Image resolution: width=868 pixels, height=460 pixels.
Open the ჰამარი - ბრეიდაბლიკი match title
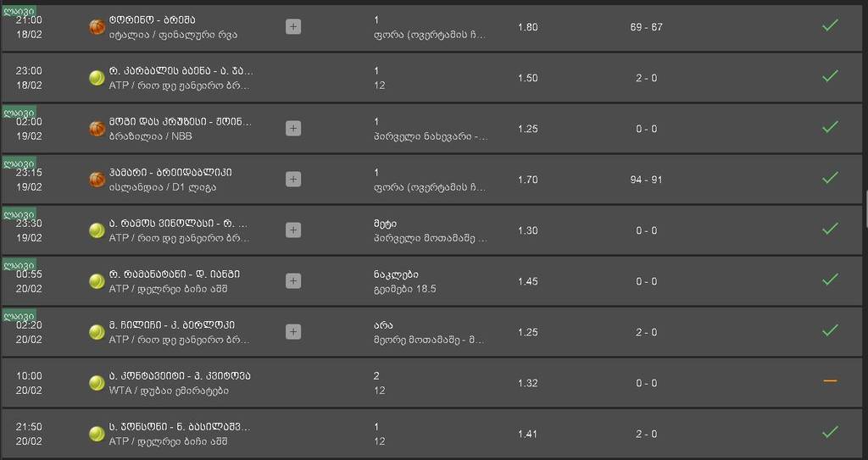pyautogui.click(x=170, y=173)
